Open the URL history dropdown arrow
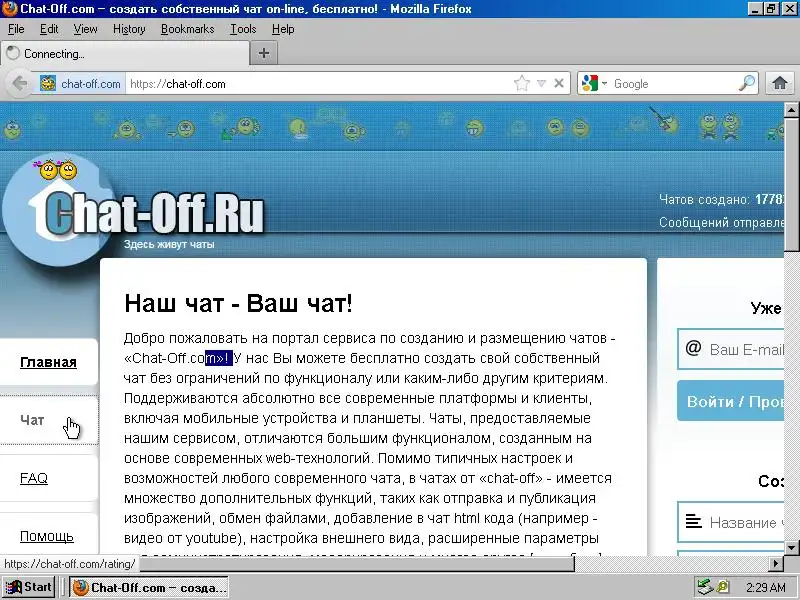 pos(542,83)
